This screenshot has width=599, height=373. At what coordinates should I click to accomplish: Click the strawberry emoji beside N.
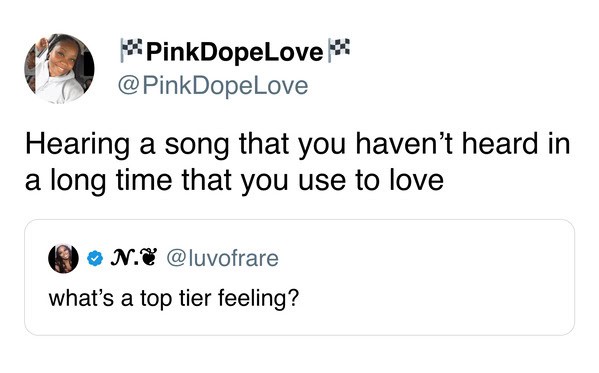pyautogui.click(x=148, y=258)
